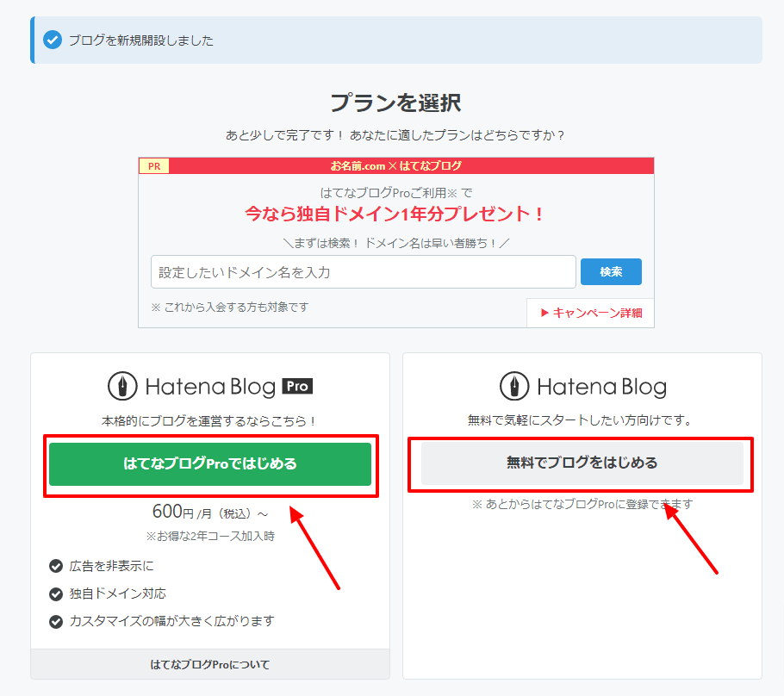Viewport: 784px width, 696px height.
Task: Click カスタマイズの幅が大きく広がります text
Action: click(x=172, y=622)
